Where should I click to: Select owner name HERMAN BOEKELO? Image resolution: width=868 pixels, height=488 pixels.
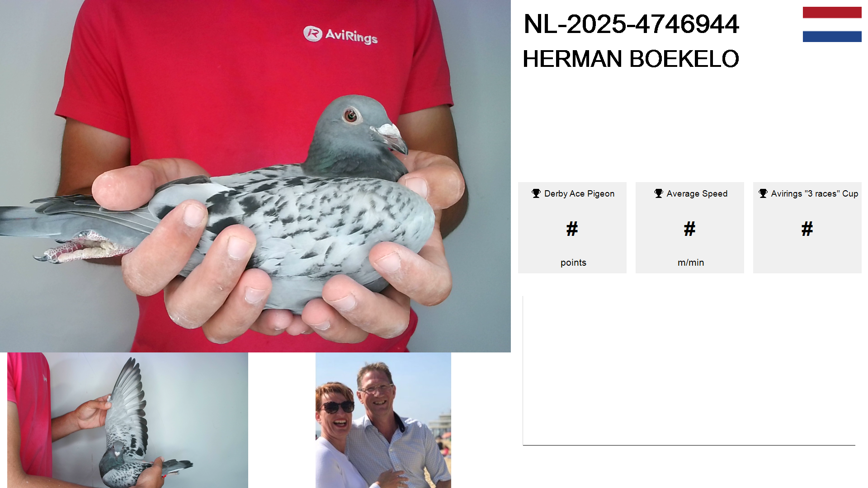tap(631, 59)
